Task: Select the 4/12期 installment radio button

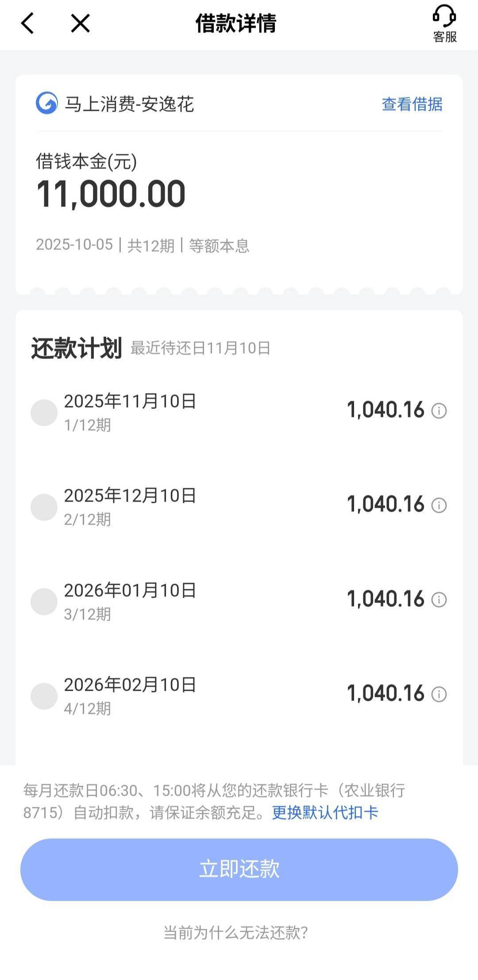Action: pyautogui.click(x=44, y=696)
